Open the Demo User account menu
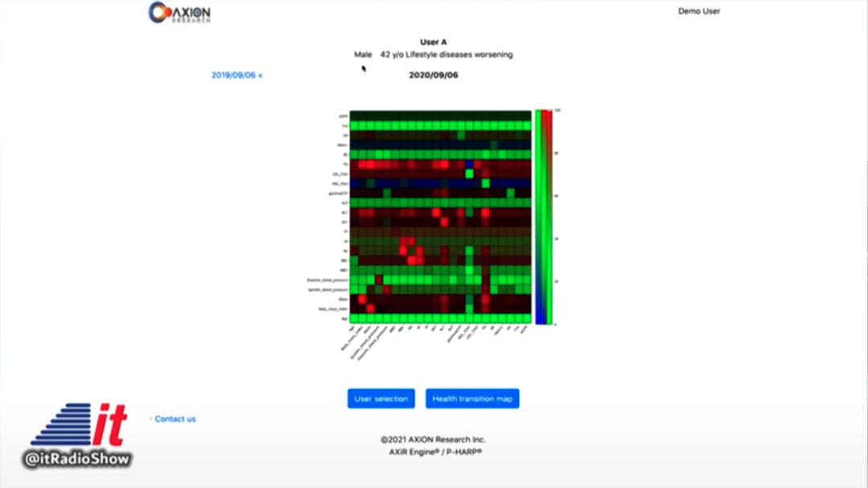The height and width of the screenshot is (488, 868). (698, 11)
